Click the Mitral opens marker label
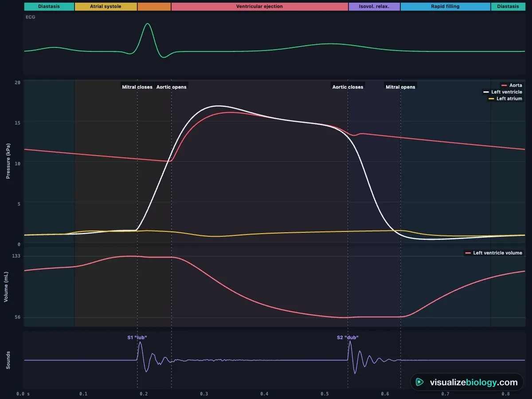Image resolution: width=532 pixels, height=399 pixels. [x=400, y=87]
